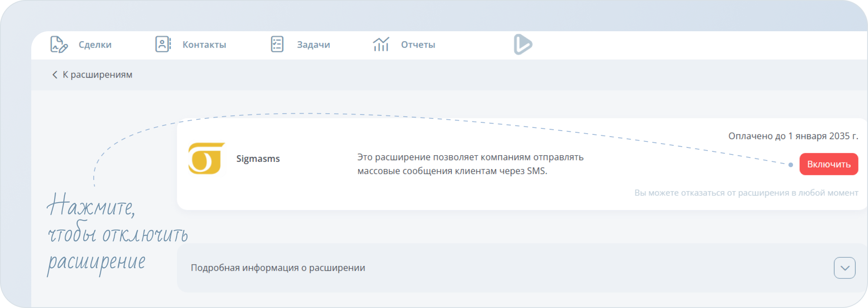Click the yellow Sigmasms logo

tap(207, 158)
